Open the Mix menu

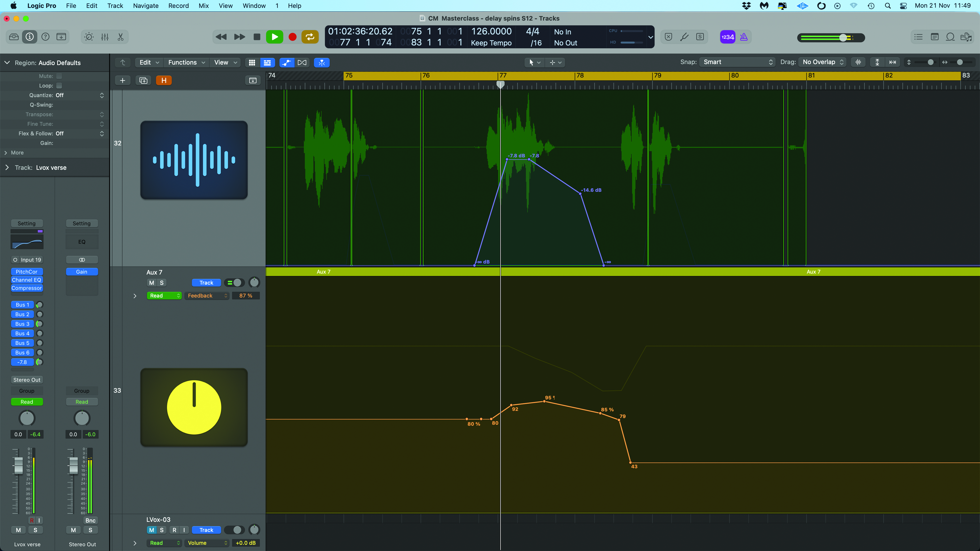204,6
